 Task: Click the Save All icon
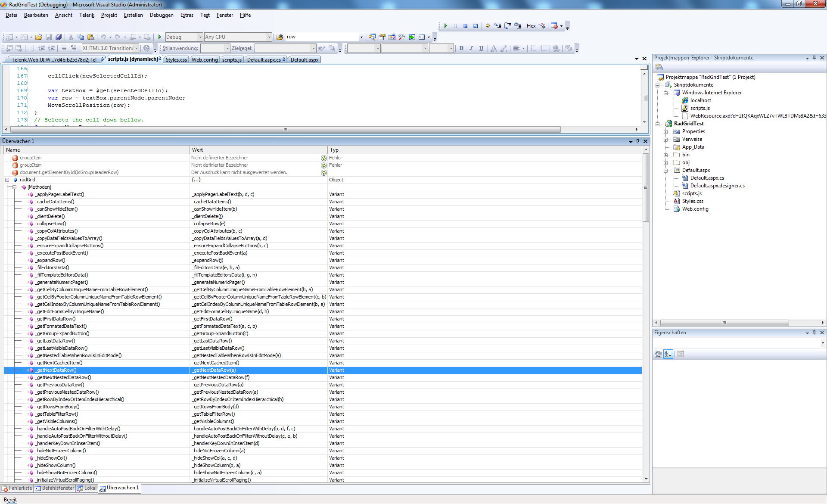tap(59, 37)
